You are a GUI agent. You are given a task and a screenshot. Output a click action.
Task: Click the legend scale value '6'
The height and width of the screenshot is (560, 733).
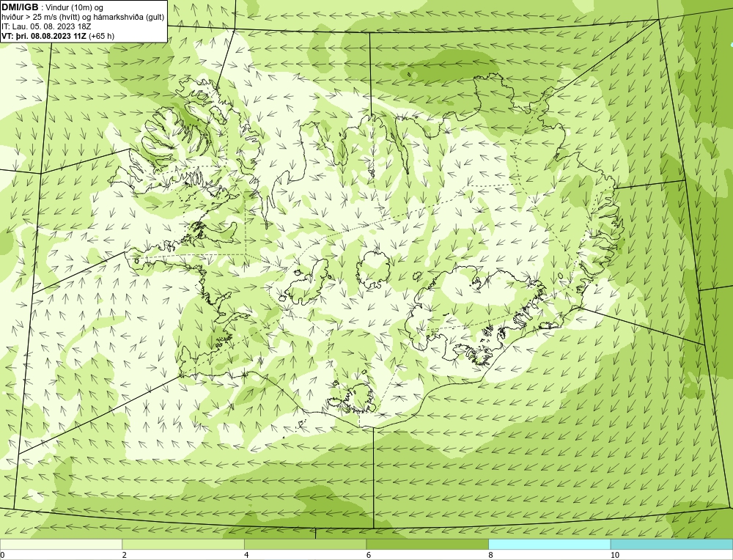pyautogui.click(x=369, y=555)
